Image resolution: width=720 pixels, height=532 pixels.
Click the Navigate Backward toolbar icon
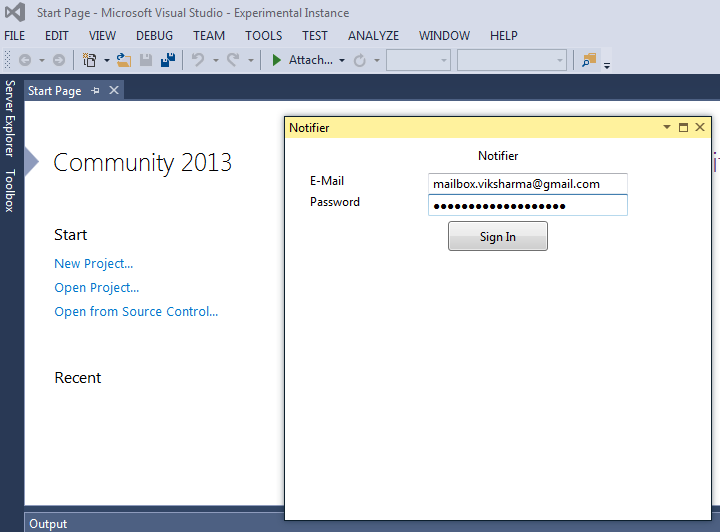pos(25,60)
